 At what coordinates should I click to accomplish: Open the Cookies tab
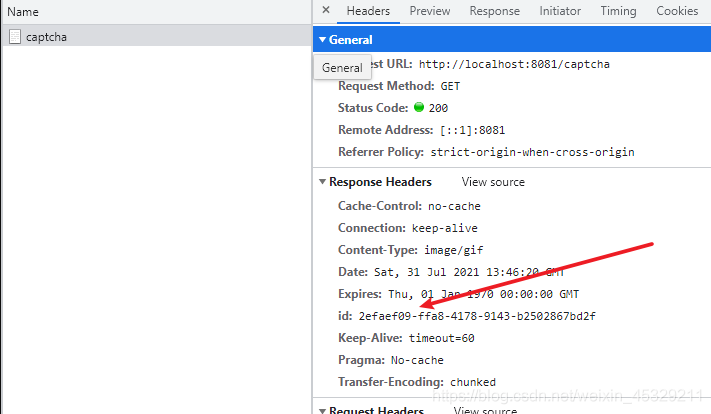click(x=677, y=11)
